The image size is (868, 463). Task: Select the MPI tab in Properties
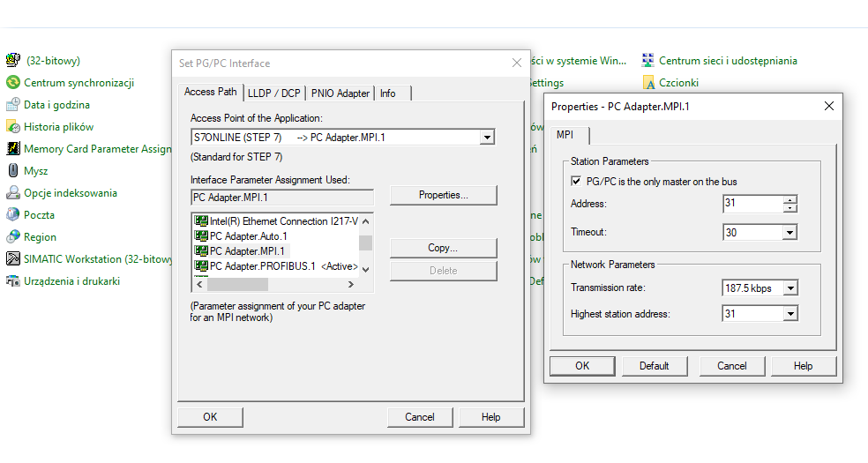click(x=569, y=135)
